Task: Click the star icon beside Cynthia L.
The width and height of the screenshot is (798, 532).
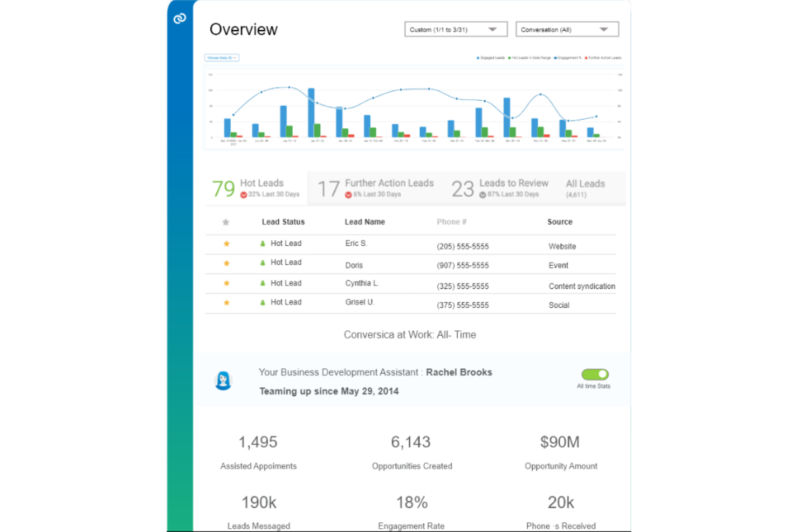Action: pyautogui.click(x=226, y=283)
